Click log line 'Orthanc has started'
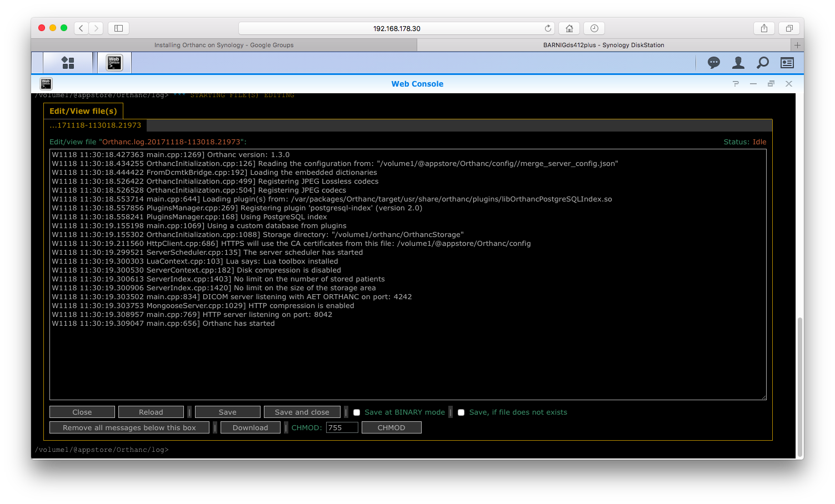 [163, 324]
